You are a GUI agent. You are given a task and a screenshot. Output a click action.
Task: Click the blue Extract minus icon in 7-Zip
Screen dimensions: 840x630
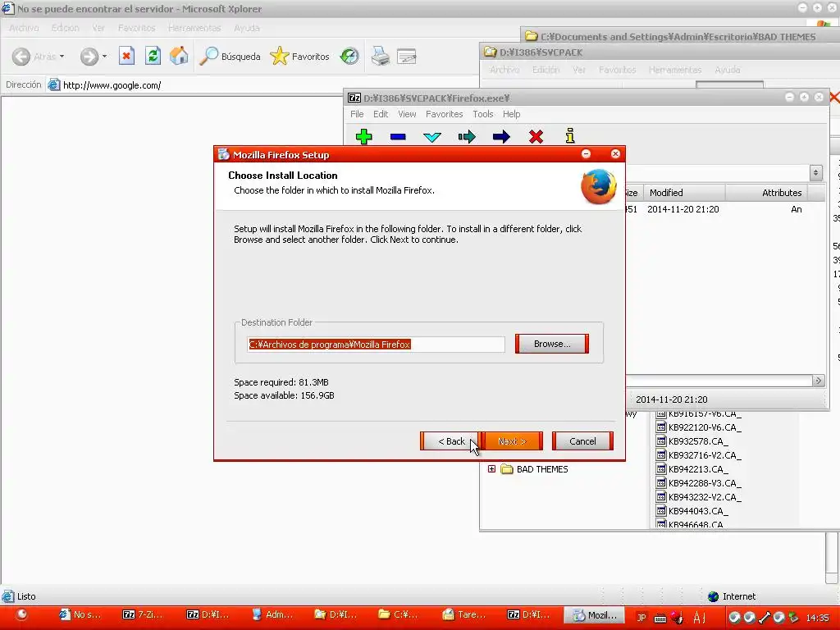pyautogui.click(x=398, y=137)
